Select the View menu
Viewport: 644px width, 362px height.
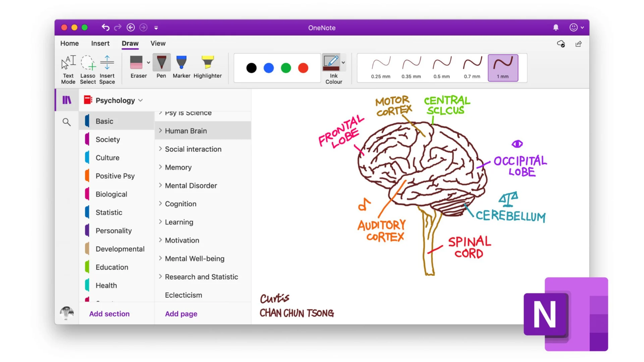[158, 43]
